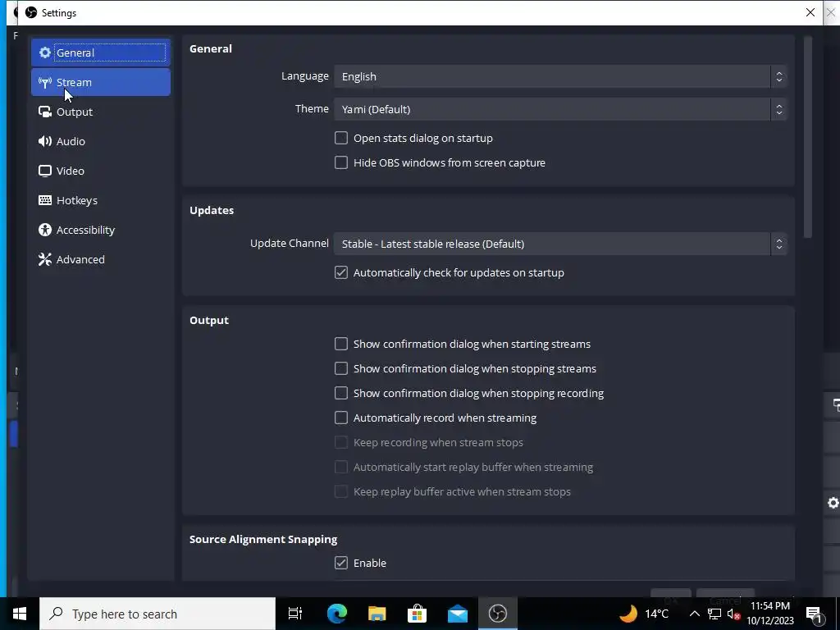The height and width of the screenshot is (630, 840).
Task: Enable Open stats dialog on startup
Action: pyautogui.click(x=340, y=138)
